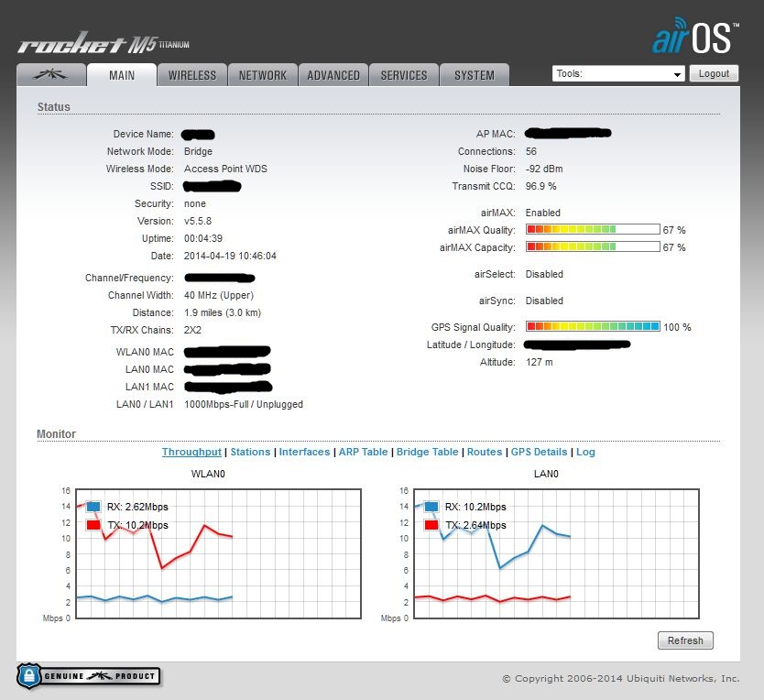Click the WLAN0 throughput graph
This screenshot has width=764, height=700.
(x=218, y=553)
